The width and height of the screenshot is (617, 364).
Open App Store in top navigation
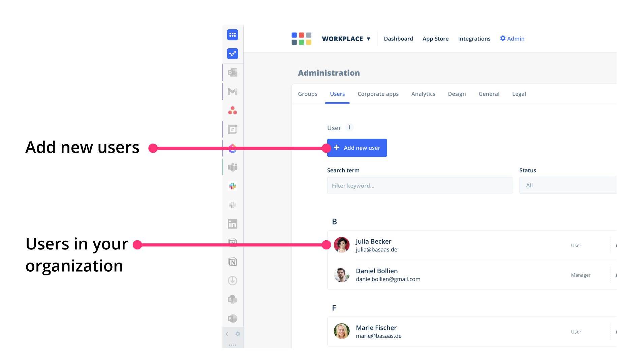[x=435, y=39]
